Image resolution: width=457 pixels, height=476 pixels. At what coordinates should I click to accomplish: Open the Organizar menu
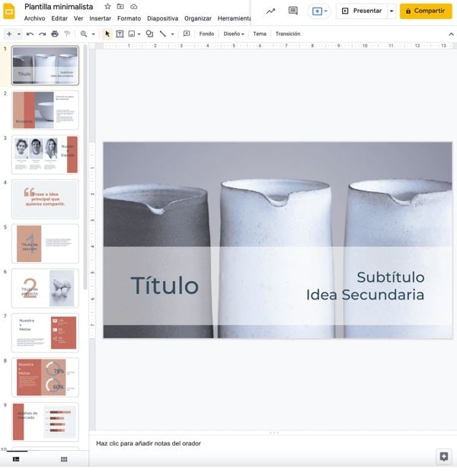198,18
